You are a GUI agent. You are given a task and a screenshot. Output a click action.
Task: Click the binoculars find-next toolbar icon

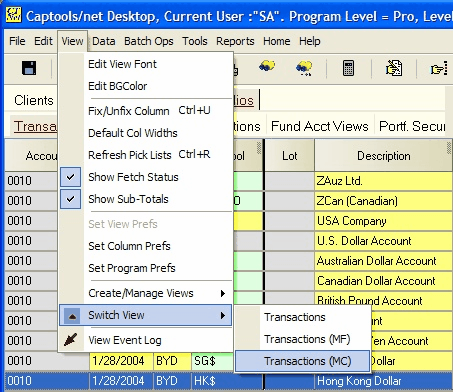[x=304, y=68]
